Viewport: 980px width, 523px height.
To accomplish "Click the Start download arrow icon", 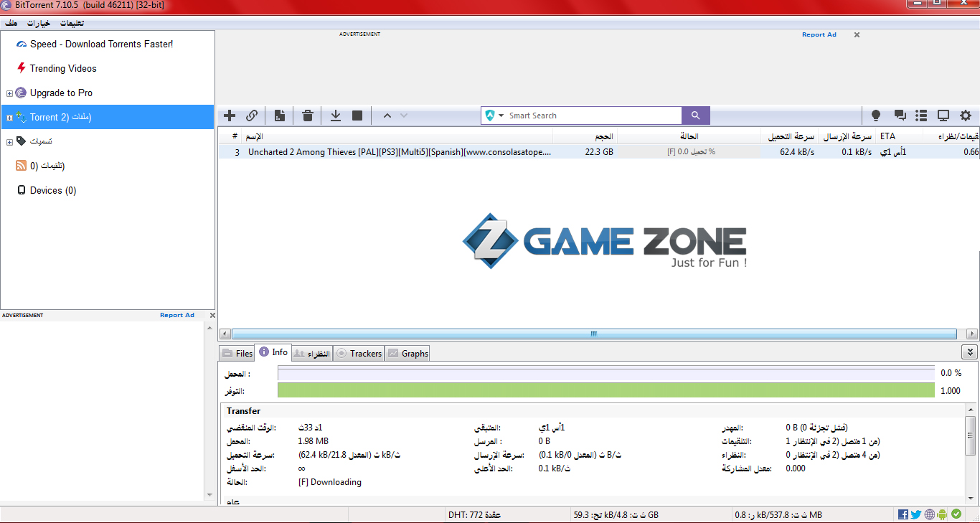I will coord(335,116).
